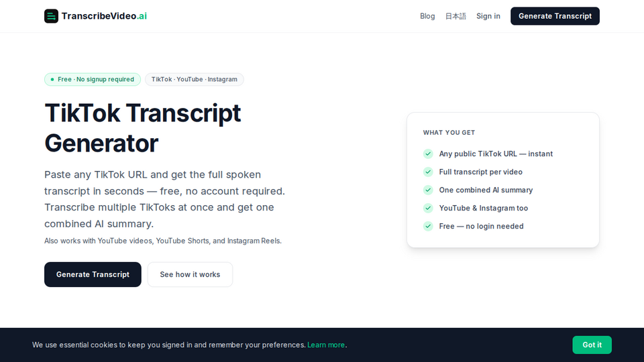Click See how it works button
Image resolution: width=644 pixels, height=362 pixels.
190,275
